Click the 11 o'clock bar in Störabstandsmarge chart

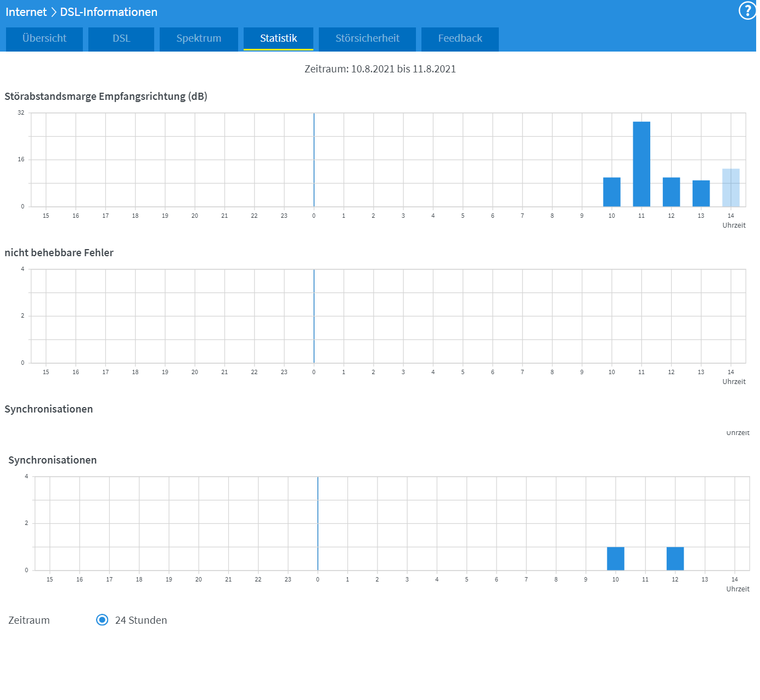pyautogui.click(x=641, y=164)
